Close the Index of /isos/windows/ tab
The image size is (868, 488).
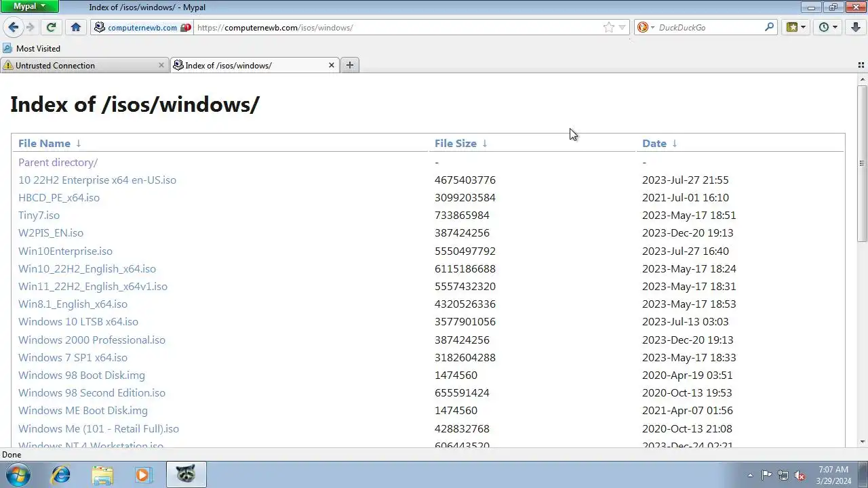[332, 65]
